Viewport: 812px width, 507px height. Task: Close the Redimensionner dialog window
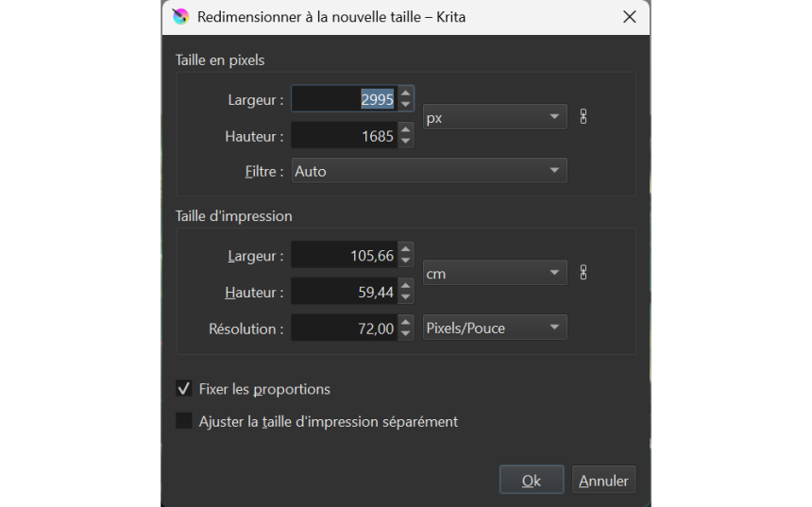pyautogui.click(x=630, y=17)
